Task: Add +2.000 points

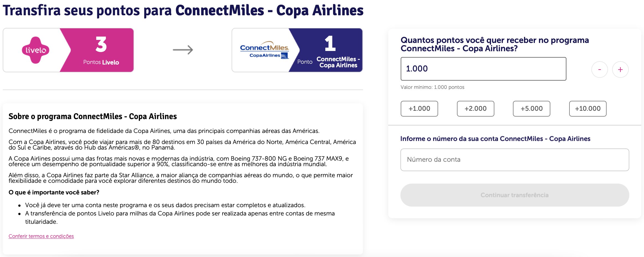Action: tap(476, 109)
